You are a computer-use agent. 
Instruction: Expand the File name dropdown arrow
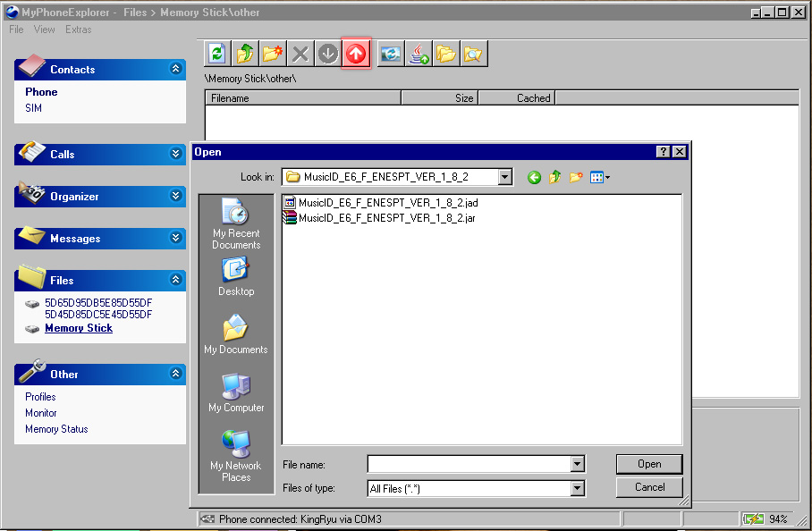[x=578, y=464]
